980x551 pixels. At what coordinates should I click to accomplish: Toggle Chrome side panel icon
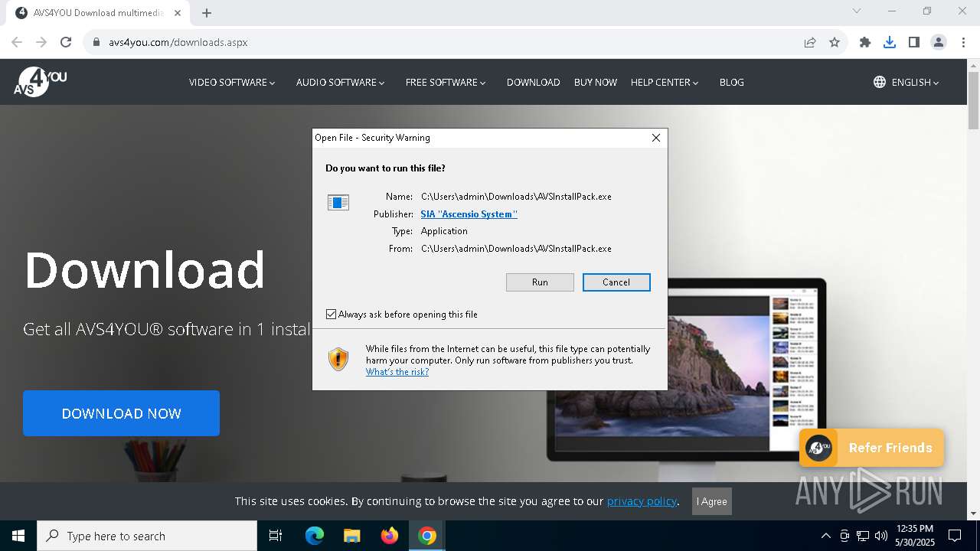[x=914, y=42]
